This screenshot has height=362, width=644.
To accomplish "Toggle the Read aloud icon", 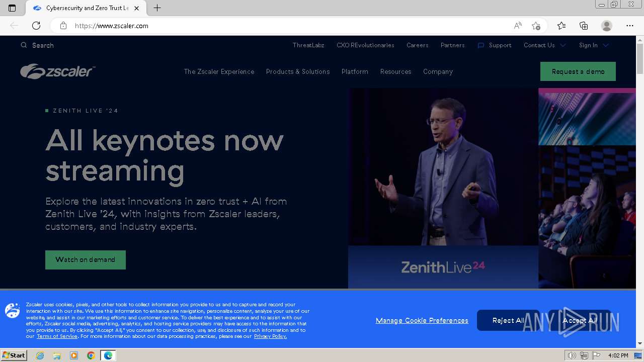I will click(518, 26).
